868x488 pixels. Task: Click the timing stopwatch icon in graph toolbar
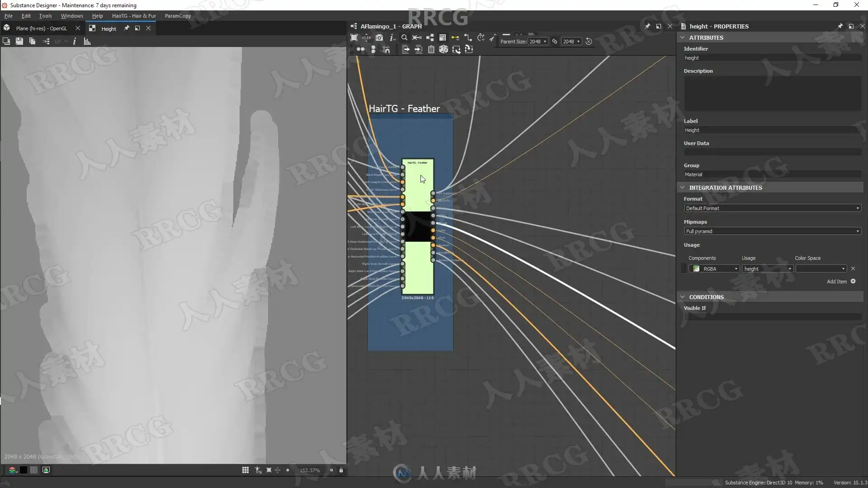coord(481,38)
